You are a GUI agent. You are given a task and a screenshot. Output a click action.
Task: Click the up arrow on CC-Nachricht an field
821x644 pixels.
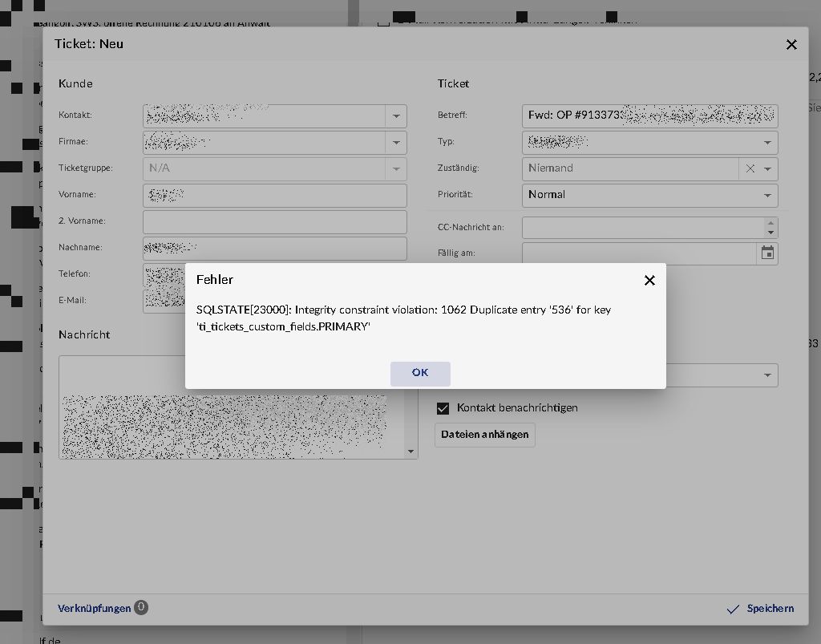coord(770,223)
